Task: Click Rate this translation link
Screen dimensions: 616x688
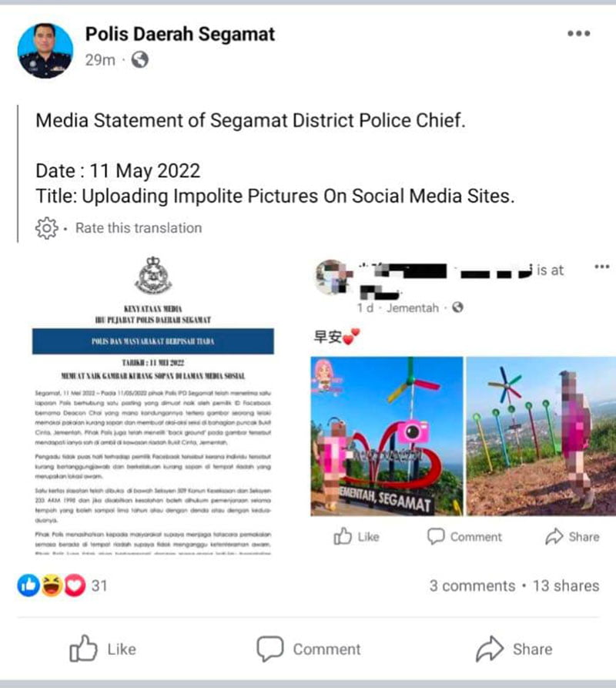Action: click(x=139, y=228)
